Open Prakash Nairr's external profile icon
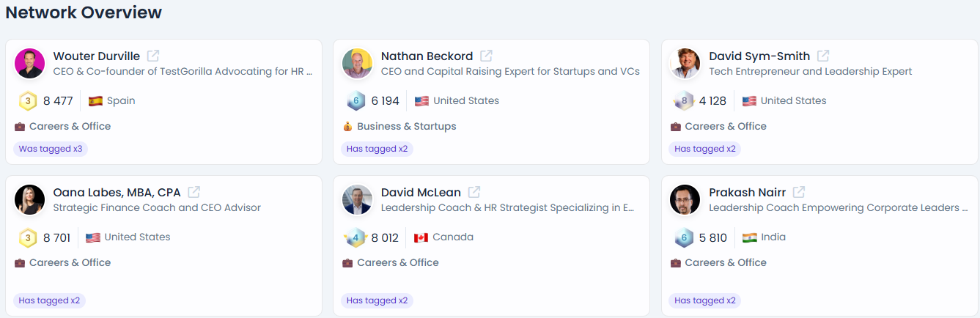This screenshot has width=980, height=318. coord(799,192)
